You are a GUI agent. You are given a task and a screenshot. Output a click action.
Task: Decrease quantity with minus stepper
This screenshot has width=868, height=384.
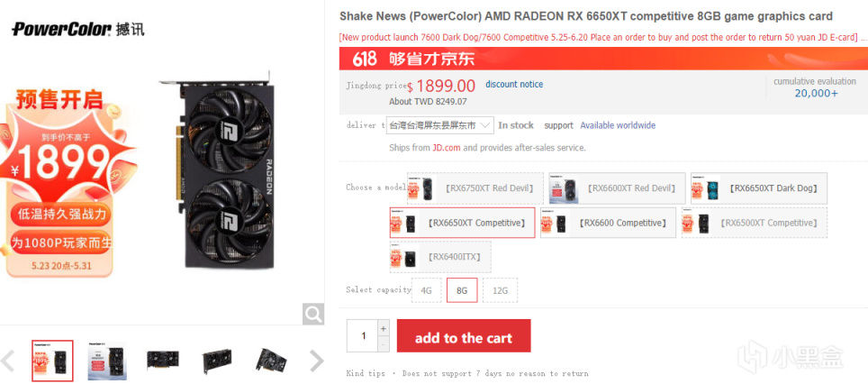click(383, 344)
